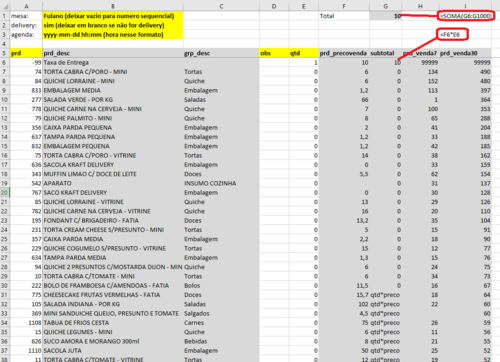The height and width of the screenshot is (362, 500).
Task: Select 'TAMPA PARDA PEQUENA' cell
Action: pos(113,137)
